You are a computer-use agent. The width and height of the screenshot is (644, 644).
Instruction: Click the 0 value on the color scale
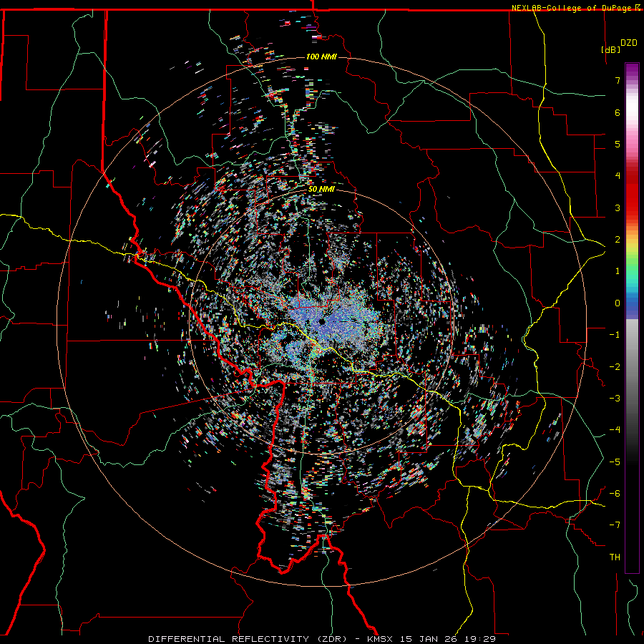618,303
